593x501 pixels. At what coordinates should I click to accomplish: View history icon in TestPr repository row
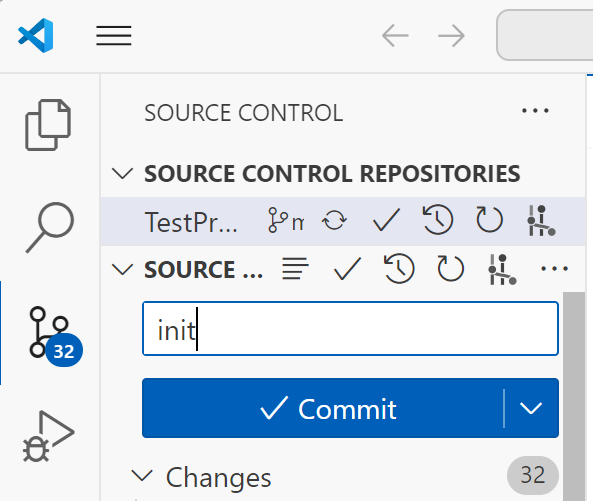click(x=438, y=219)
